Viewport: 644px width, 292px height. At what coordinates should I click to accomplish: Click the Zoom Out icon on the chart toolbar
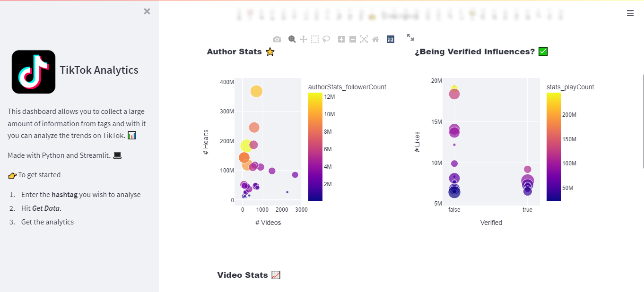tap(352, 39)
